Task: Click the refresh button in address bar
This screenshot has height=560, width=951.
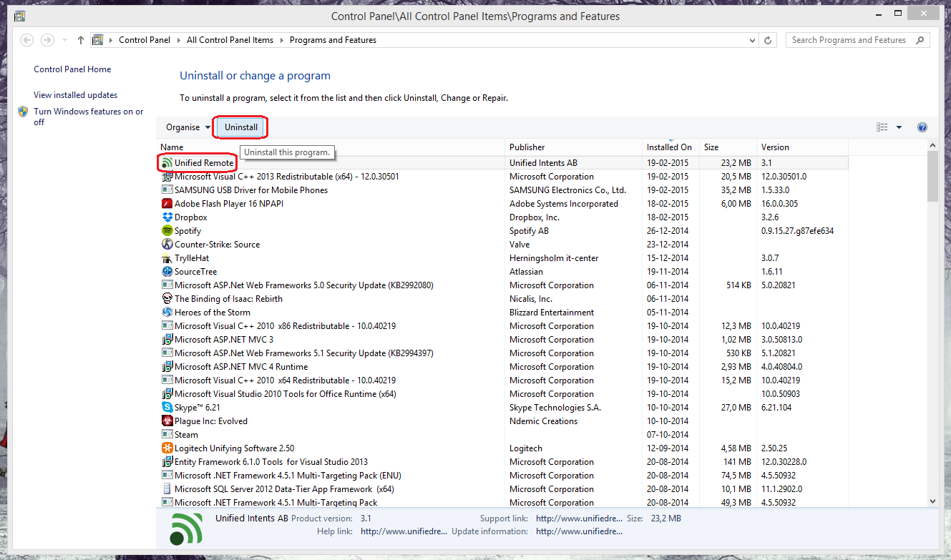Action: [769, 41]
